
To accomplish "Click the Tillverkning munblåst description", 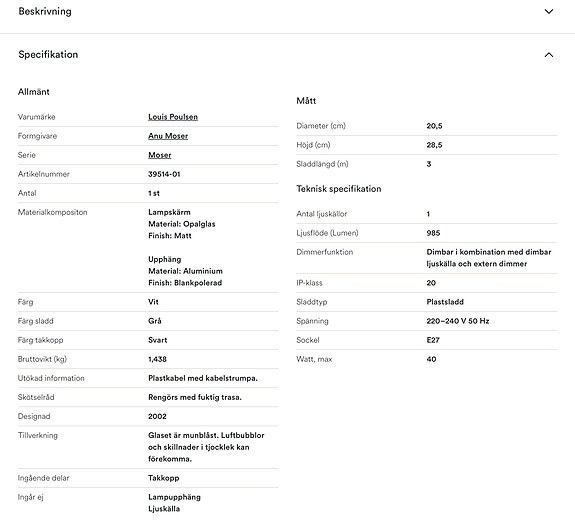I will click(x=206, y=447).
